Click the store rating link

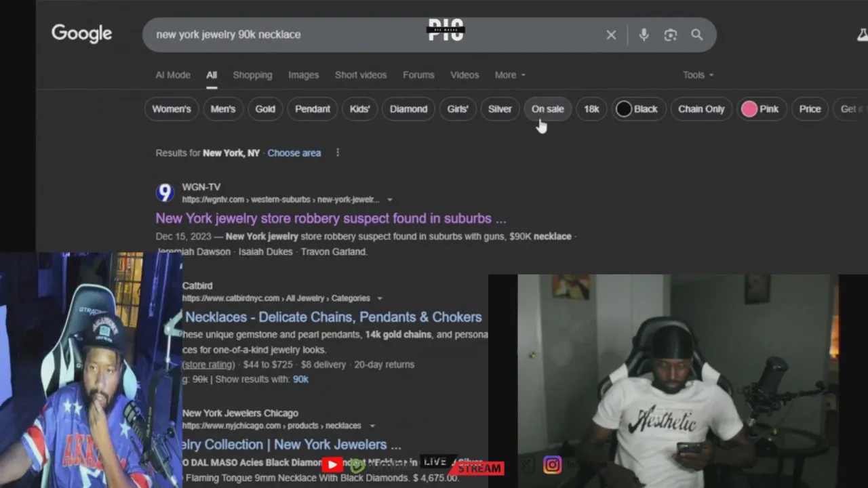coord(208,365)
